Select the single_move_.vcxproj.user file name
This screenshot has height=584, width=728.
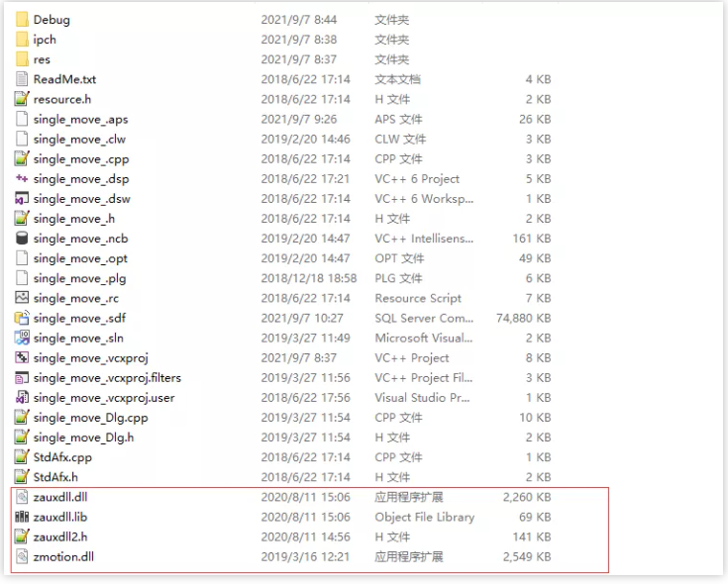pyautogui.click(x=104, y=398)
